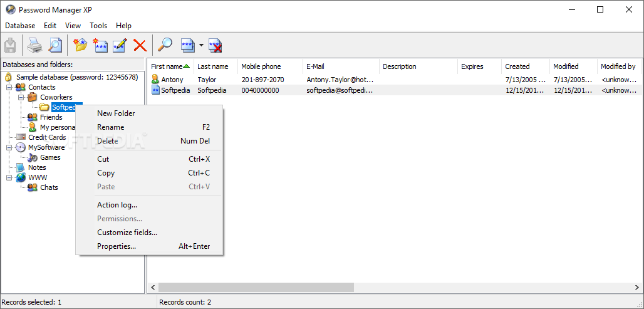Image resolution: width=644 pixels, height=309 pixels.
Task: Click the scrollbar right arrow
Action: click(x=636, y=287)
